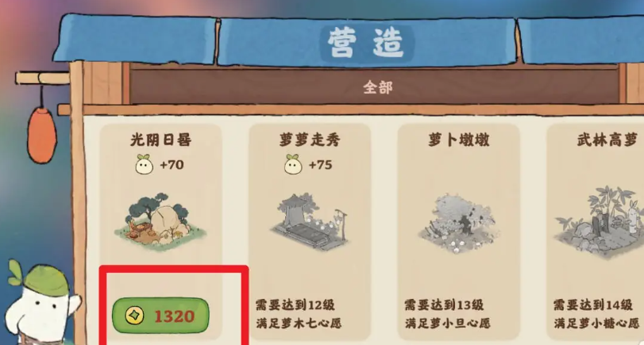Open the 武林高萝 bamboo building thumbnail
Image resolution: width=644 pixels, height=345 pixels.
click(x=600, y=221)
